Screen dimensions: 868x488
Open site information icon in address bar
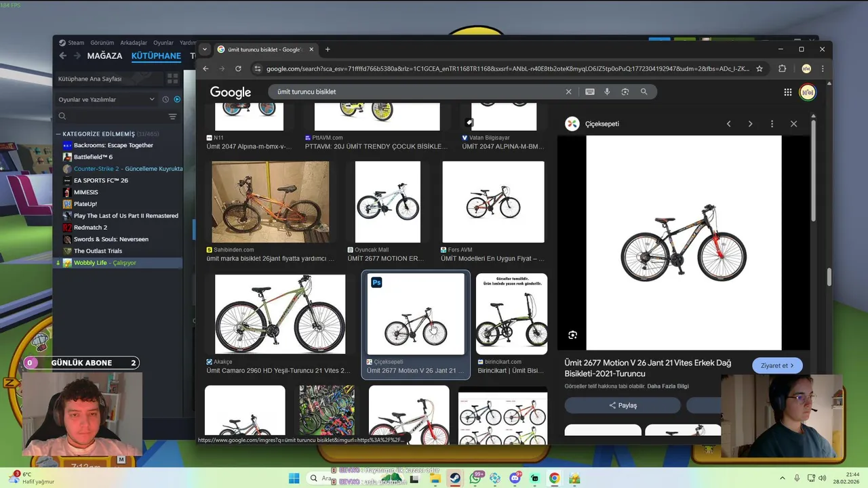257,68
